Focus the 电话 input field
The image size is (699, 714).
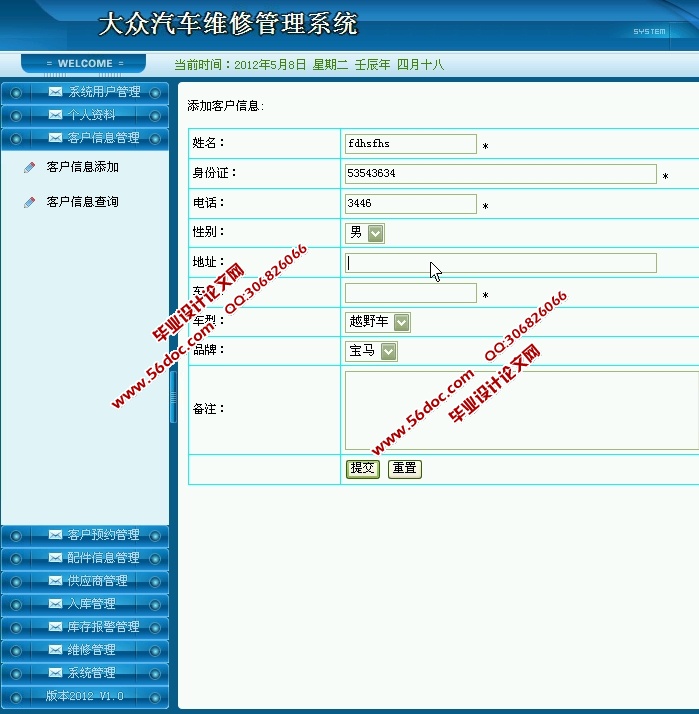point(411,204)
